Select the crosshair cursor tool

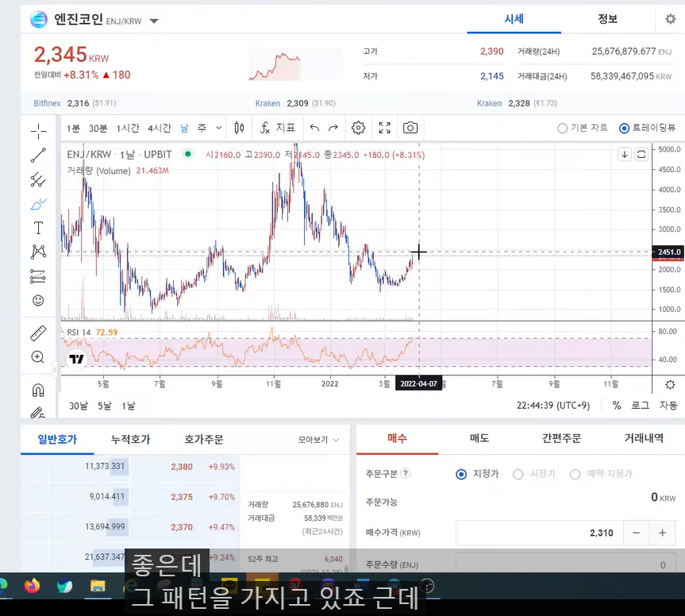[38, 131]
